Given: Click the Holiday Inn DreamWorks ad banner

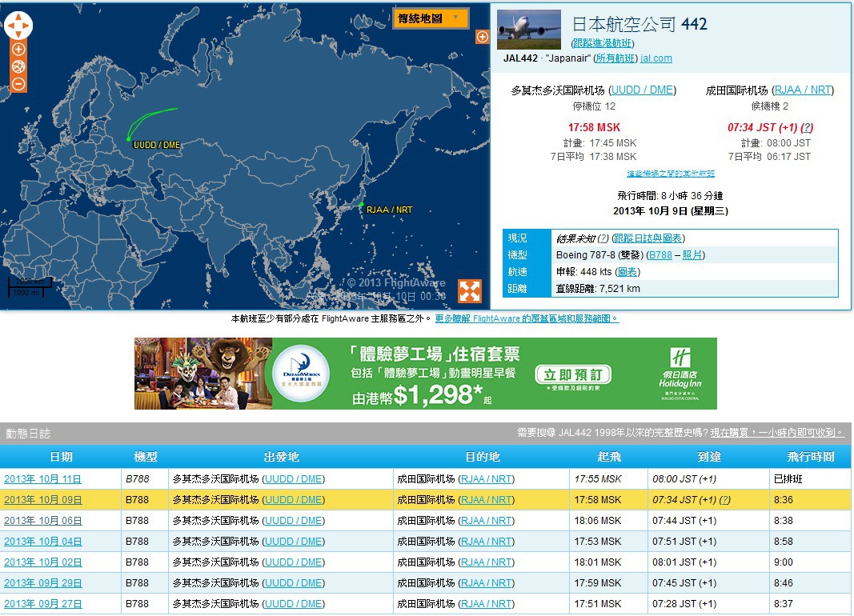Looking at the screenshot, I should pos(425,374).
